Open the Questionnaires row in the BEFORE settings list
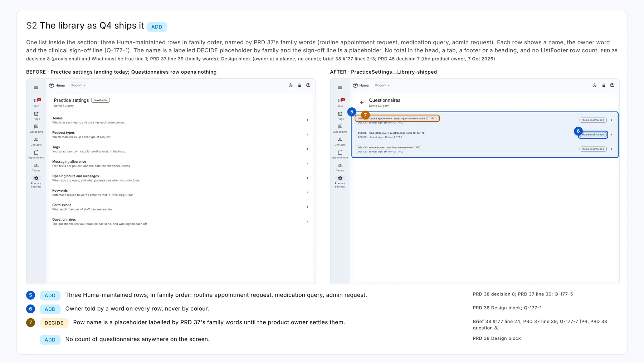Screen dimensions: 644x362 181,221
